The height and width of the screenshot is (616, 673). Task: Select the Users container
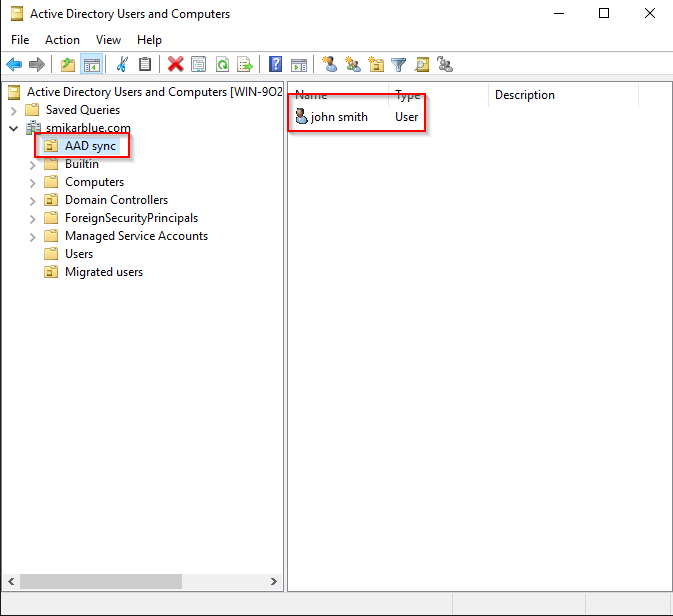pyautogui.click(x=79, y=254)
